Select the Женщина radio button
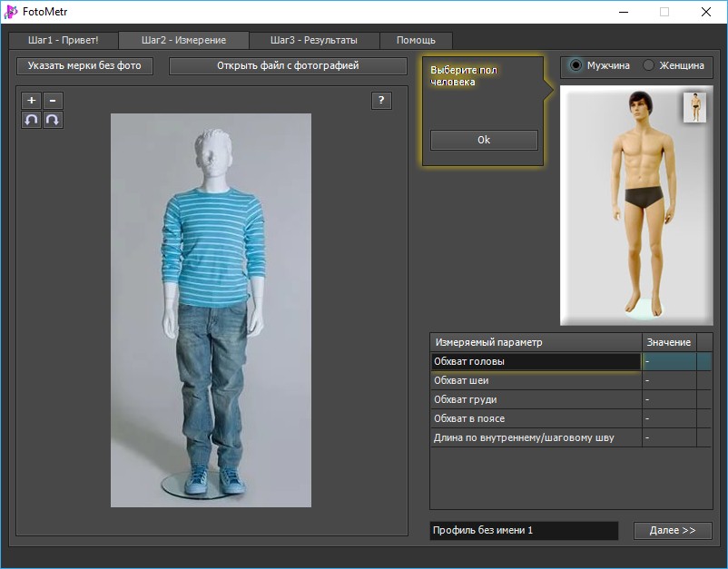Image resolution: width=728 pixels, height=569 pixels. click(x=648, y=65)
